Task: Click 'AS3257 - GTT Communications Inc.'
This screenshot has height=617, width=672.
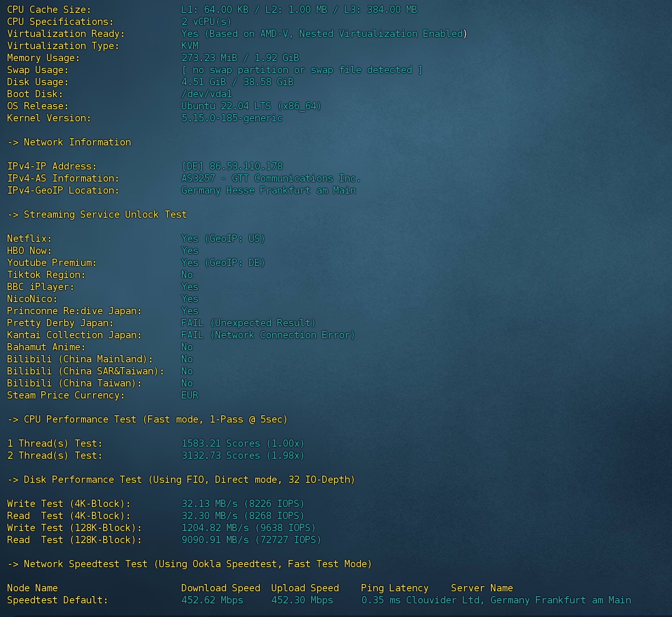Action: click(271, 178)
